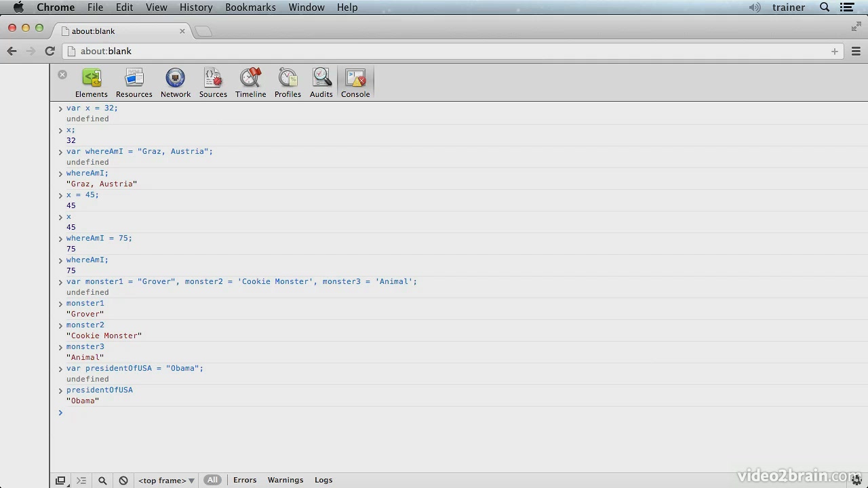Click the 'var whereAmI = "Graz, Austria";' entry
The image size is (868, 488).
click(140, 151)
